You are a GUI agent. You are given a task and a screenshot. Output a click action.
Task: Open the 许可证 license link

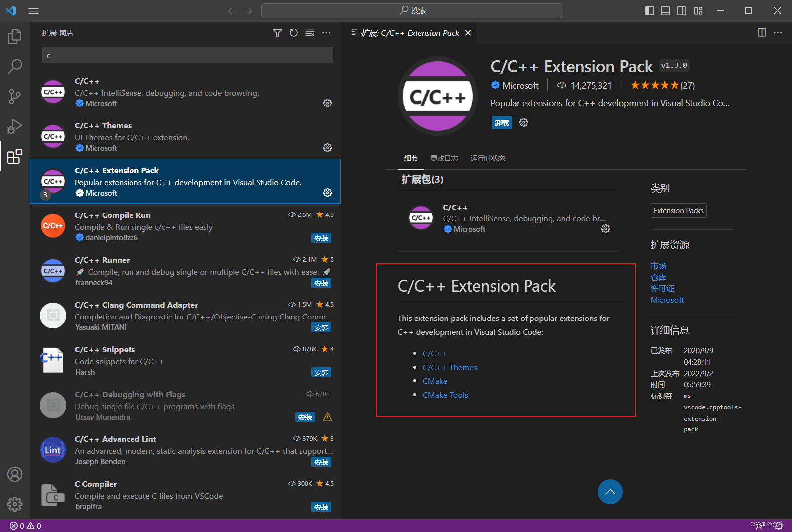coord(662,288)
